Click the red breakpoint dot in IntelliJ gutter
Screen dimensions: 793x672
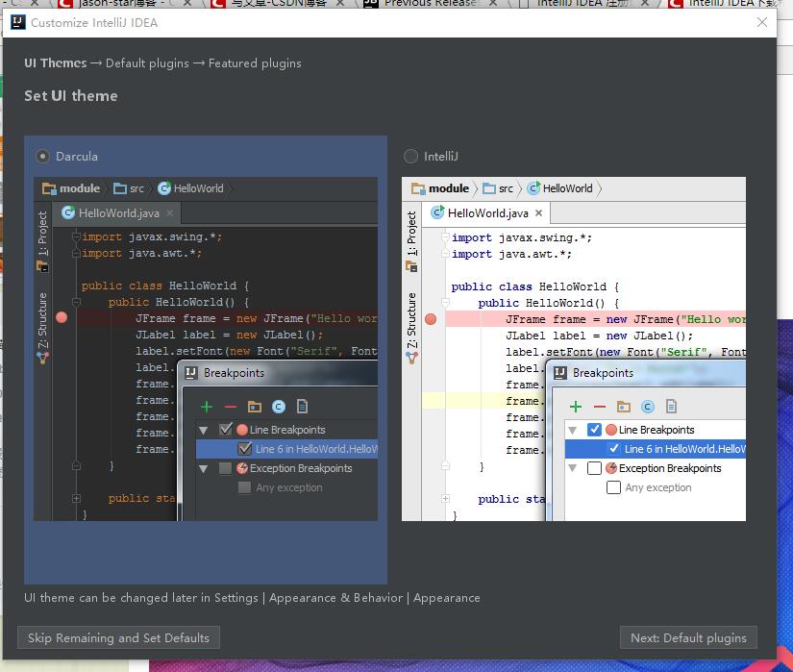point(431,319)
